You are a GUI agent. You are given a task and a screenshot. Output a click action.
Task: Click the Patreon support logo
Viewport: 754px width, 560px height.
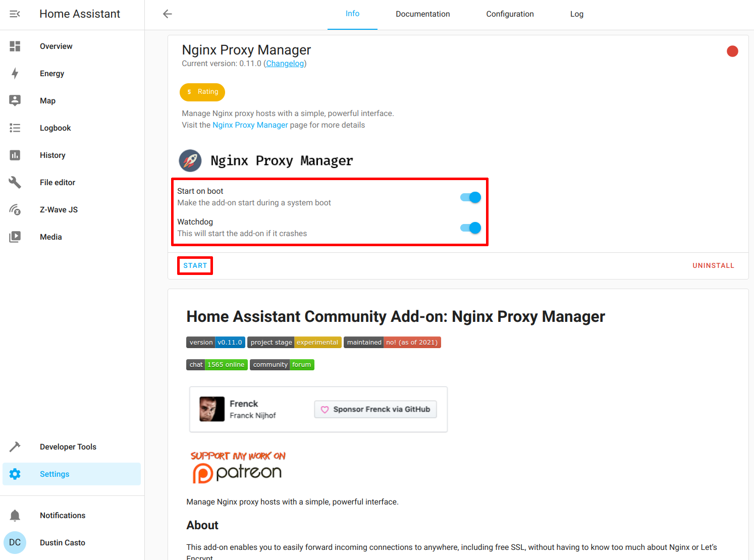[x=238, y=467]
